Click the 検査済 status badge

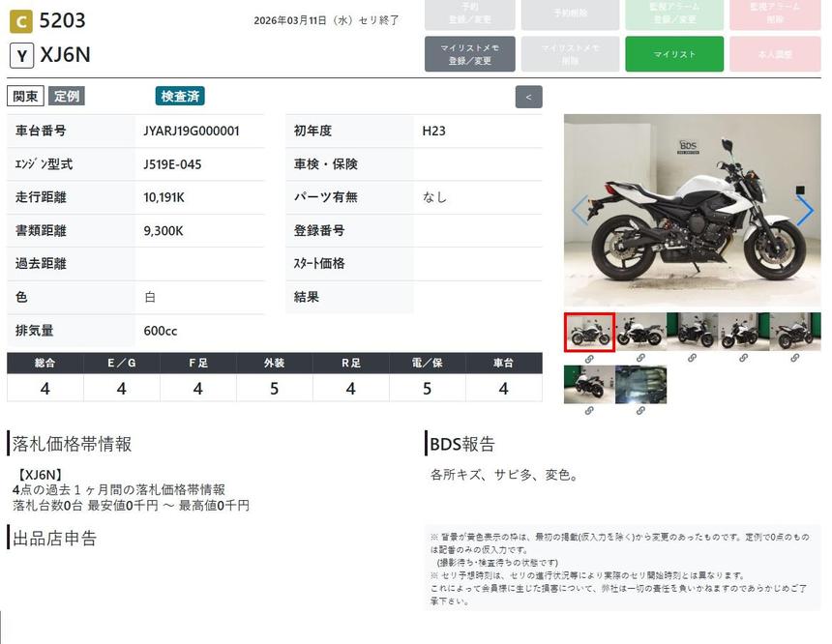pyautogui.click(x=180, y=97)
